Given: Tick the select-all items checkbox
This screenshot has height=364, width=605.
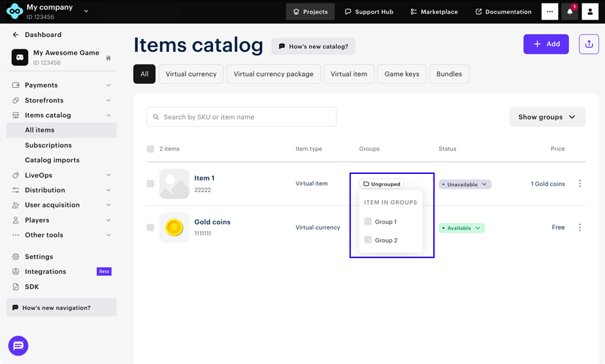Looking at the screenshot, I should coord(150,149).
